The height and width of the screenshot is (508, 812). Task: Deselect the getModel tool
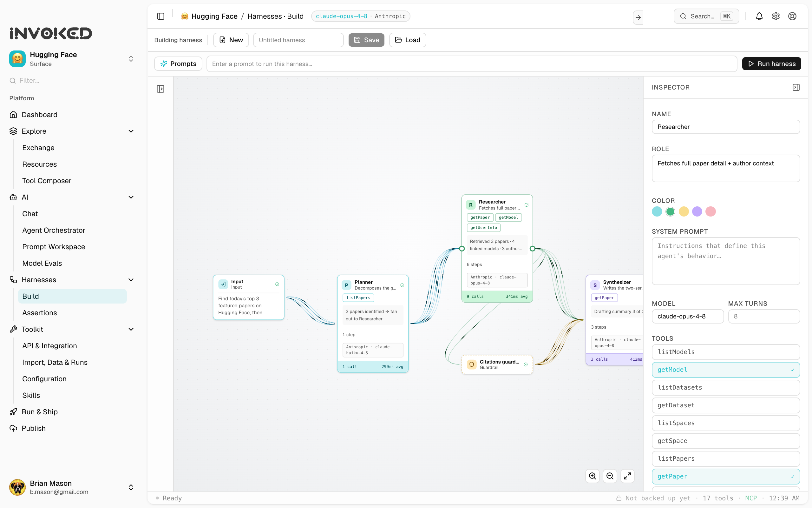[x=725, y=370]
